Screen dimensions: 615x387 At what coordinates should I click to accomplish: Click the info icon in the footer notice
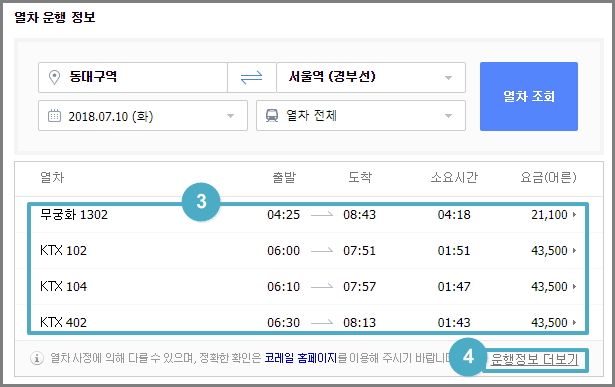point(37,358)
